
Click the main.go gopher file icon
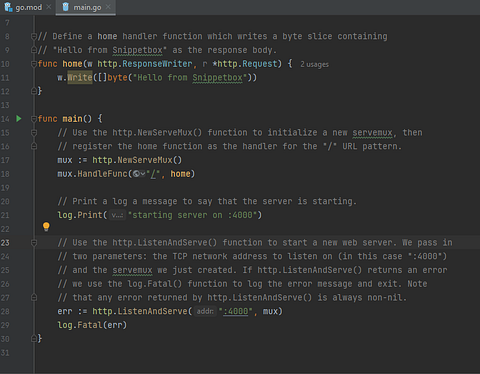click(x=65, y=7)
